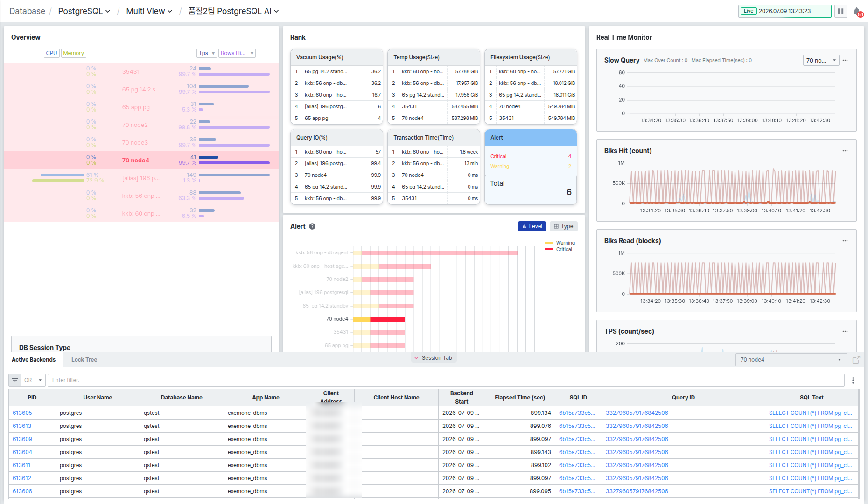
Task: Open Slow Query options menu
Action: [x=845, y=60]
